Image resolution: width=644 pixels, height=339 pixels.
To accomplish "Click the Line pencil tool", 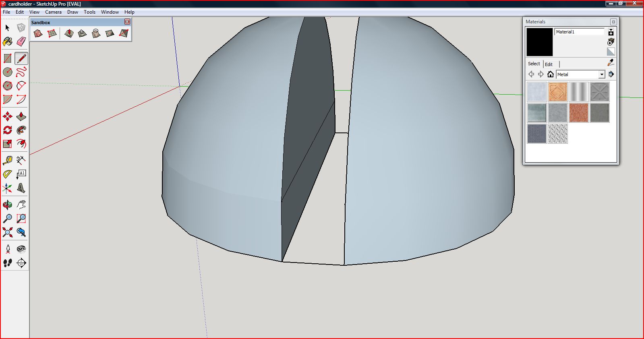I will click(21, 58).
